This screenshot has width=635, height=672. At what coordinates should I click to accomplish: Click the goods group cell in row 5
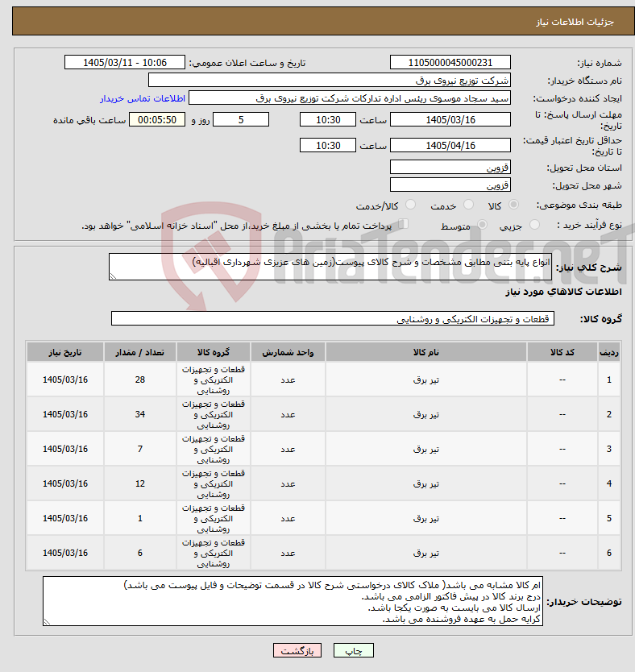coord(214,519)
